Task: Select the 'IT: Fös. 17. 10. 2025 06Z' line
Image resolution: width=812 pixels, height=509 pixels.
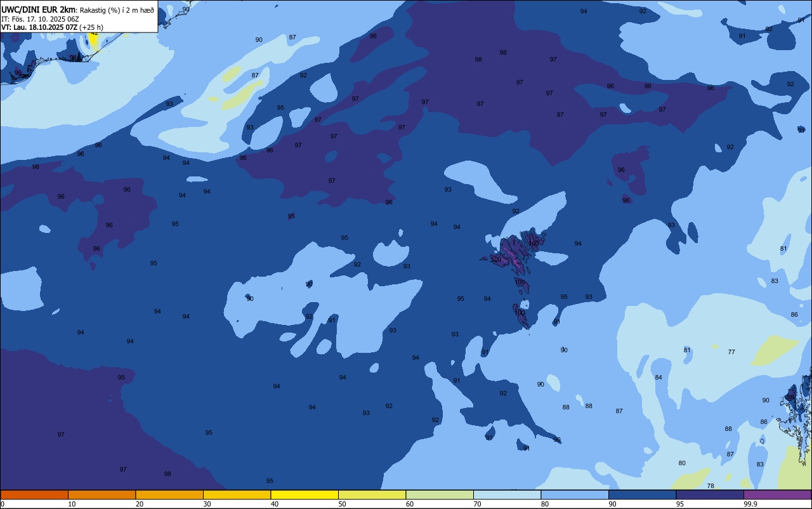Action: click(x=41, y=19)
